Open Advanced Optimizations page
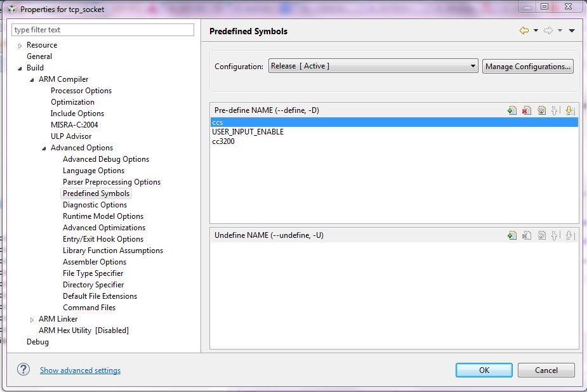The width and height of the screenshot is (587, 392). [x=104, y=228]
